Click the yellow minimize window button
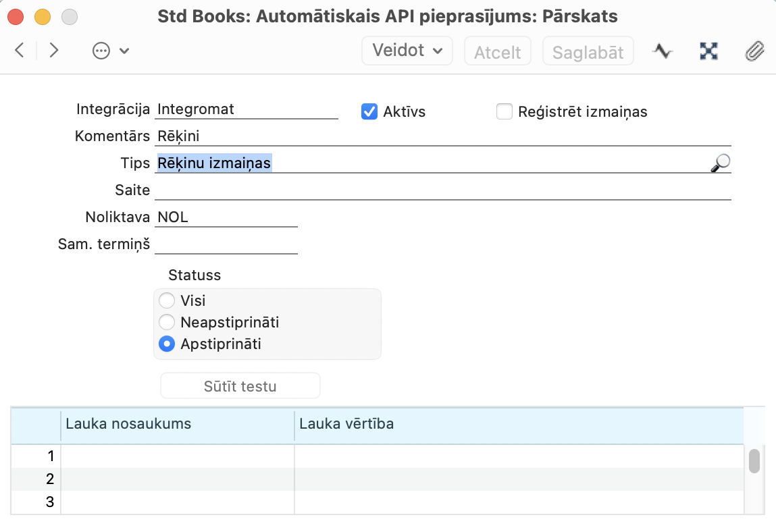This screenshot has height=532, width=776. [x=43, y=16]
